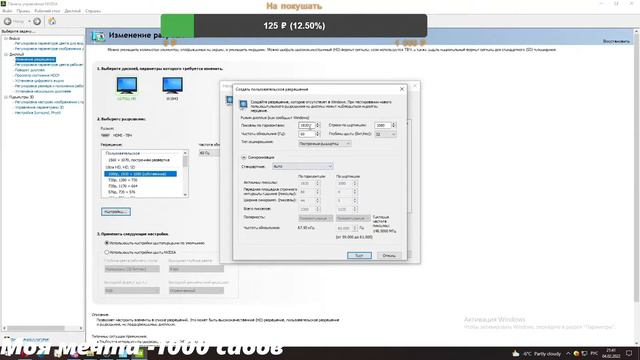Viewport: 640px width, 360px height.
Task: Open the system information link at bottom left
Action: 36,340
